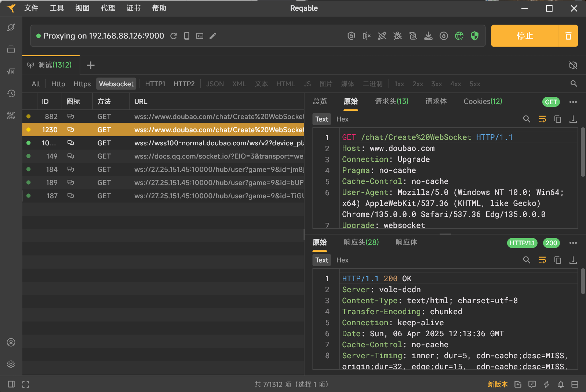Click the 新版本 new version link
Image resolution: width=586 pixels, height=392 pixels.
498,384
